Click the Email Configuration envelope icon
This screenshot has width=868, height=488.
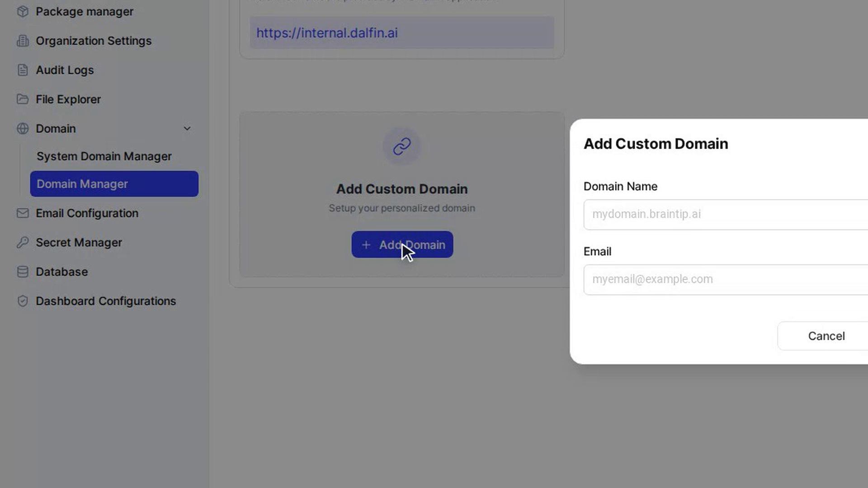[x=23, y=213]
